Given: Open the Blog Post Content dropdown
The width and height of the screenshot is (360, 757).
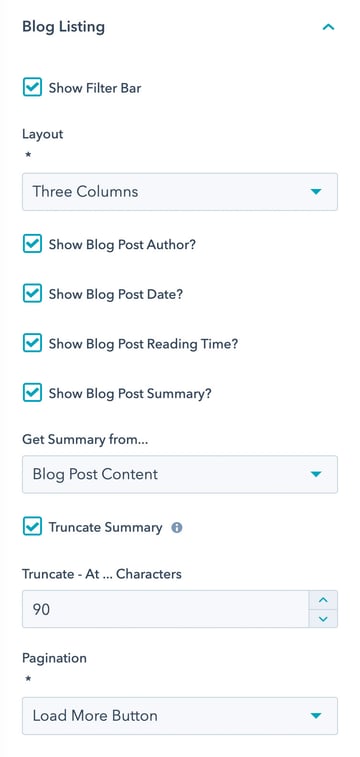Looking at the screenshot, I should point(180,474).
